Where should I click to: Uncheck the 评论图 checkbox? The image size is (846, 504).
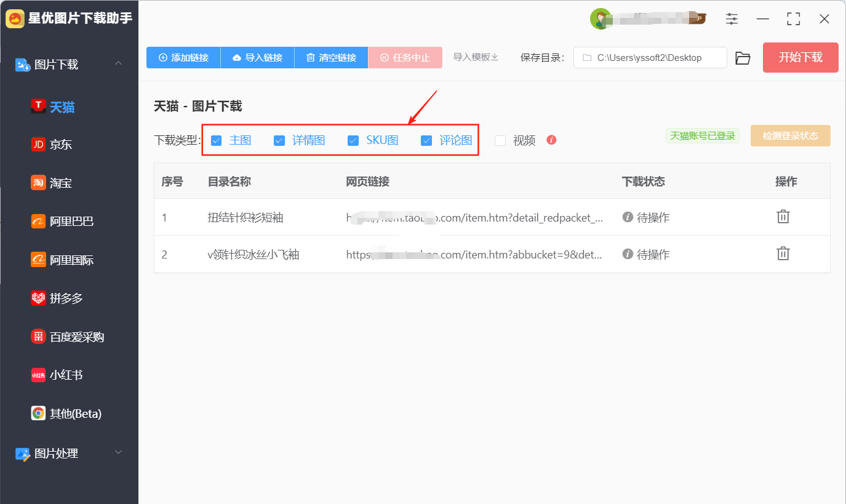coord(426,140)
